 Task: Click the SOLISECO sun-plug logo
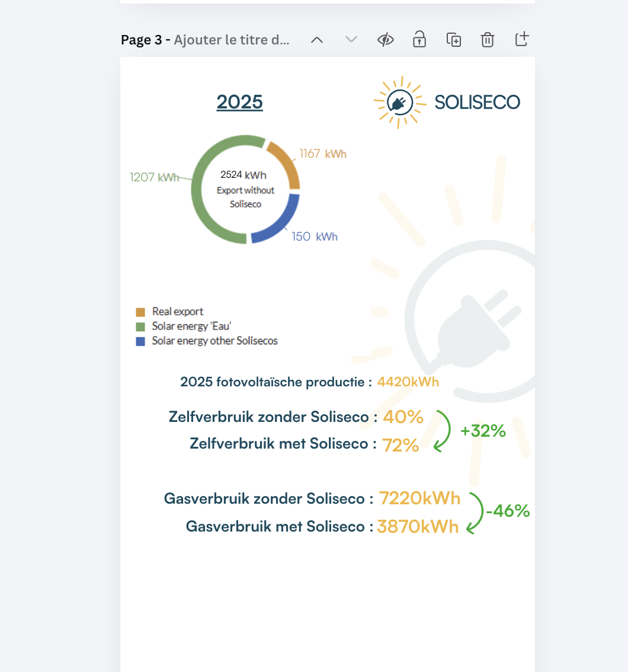click(400, 101)
